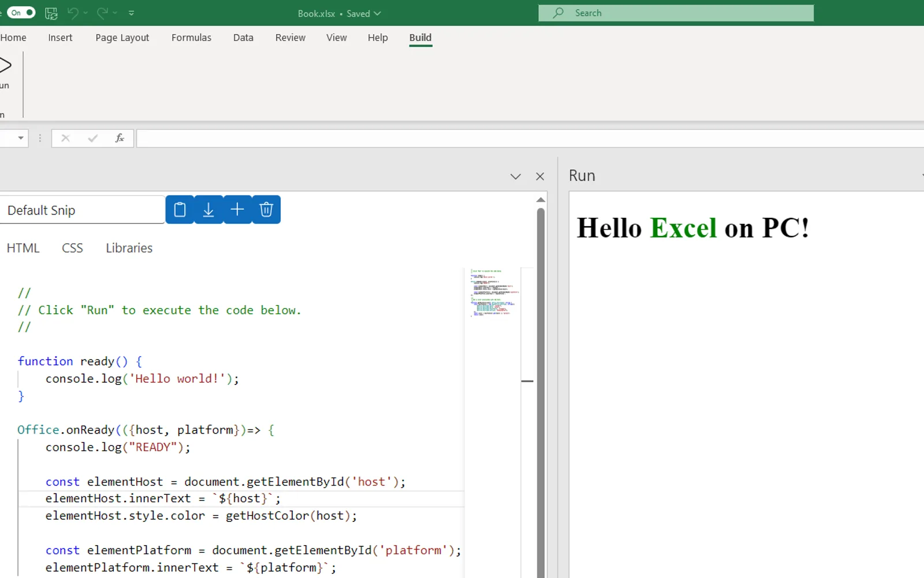Open the Undo history dropdown
The height and width of the screenshot is (578, 924).
click(86, 13)
